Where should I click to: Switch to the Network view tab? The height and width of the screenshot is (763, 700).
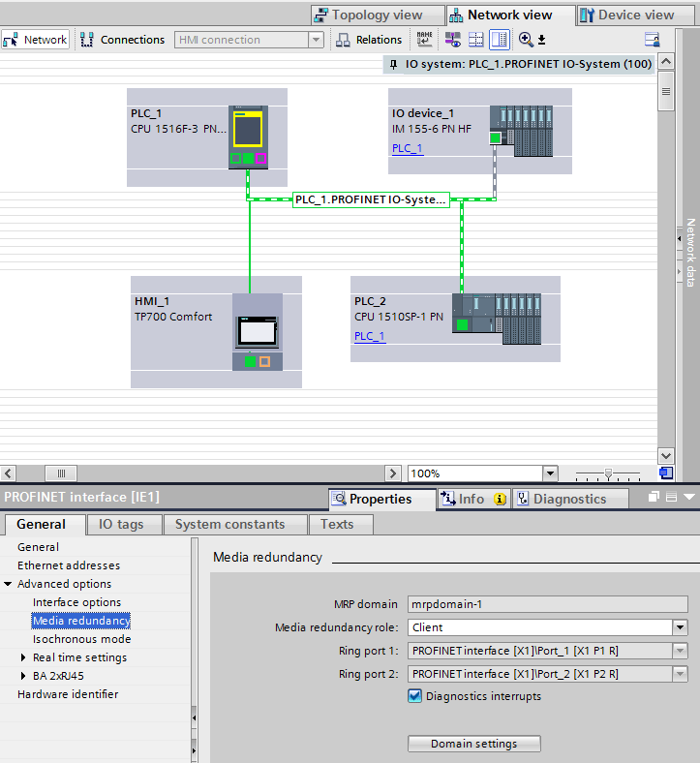click(x=510, y=15)
